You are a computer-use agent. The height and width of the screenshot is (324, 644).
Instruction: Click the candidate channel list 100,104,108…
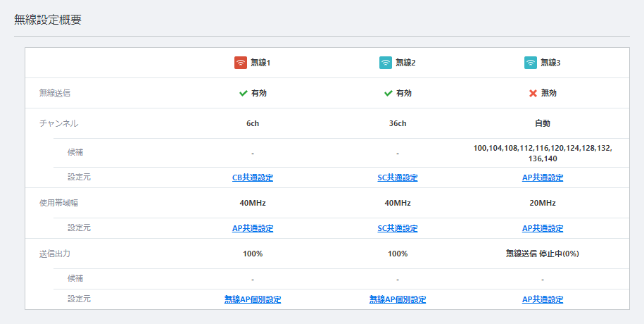543,153
